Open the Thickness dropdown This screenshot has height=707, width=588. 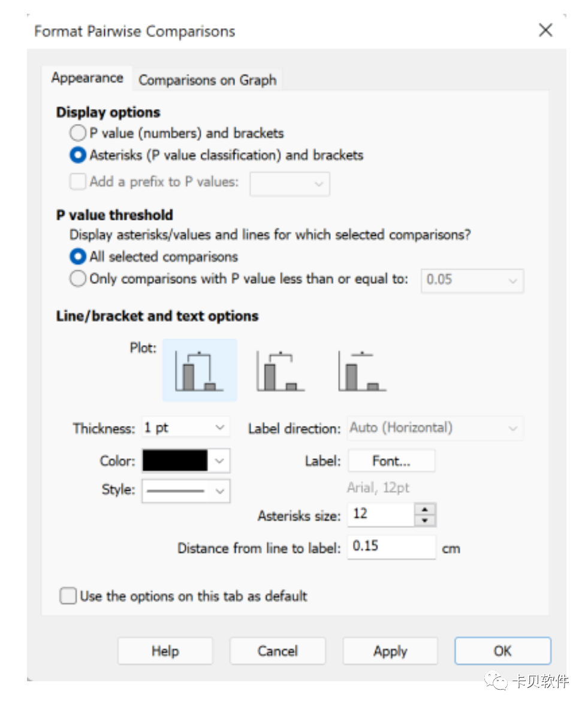click(186, 427)
